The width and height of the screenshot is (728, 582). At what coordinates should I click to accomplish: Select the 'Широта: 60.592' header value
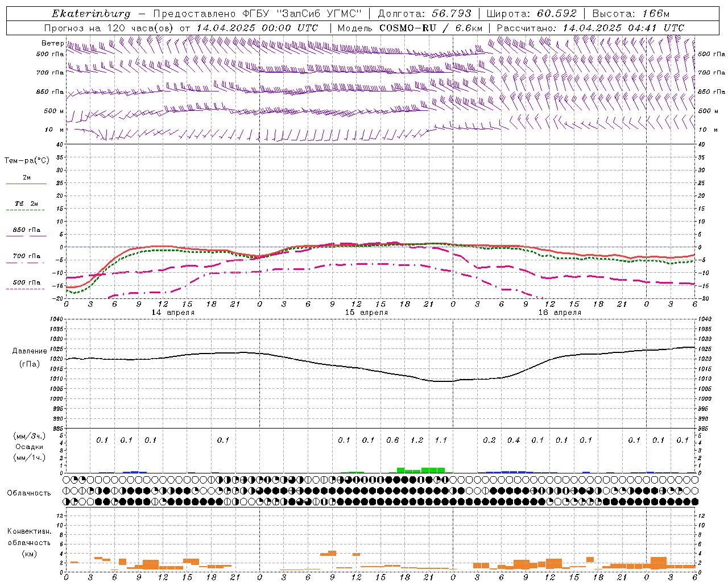(531, 14)
